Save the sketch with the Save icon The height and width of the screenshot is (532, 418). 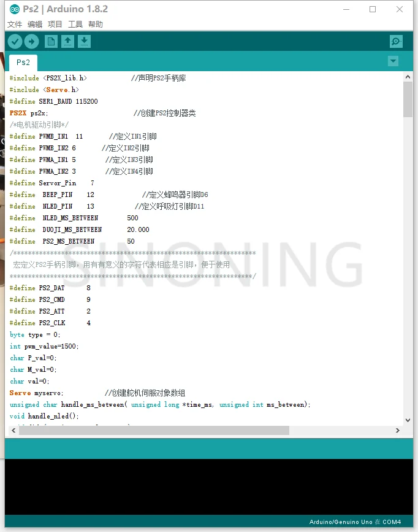[85, 42]
